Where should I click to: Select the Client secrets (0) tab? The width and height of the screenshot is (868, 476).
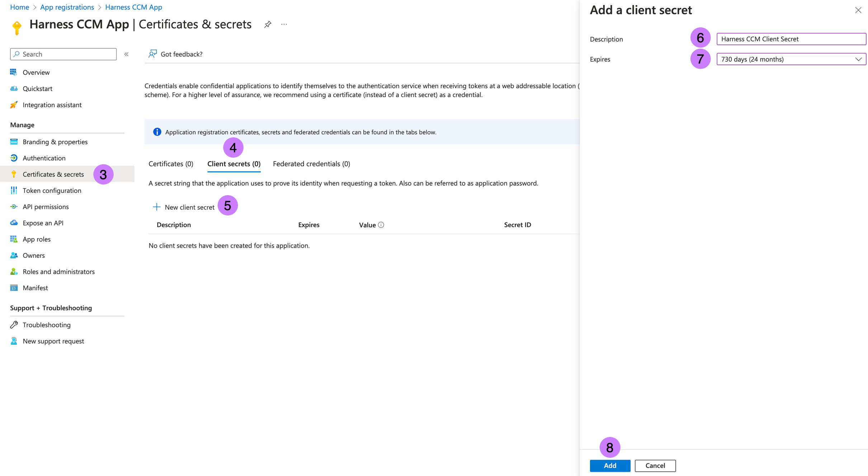pyautogui.click(x=234, y=164)
